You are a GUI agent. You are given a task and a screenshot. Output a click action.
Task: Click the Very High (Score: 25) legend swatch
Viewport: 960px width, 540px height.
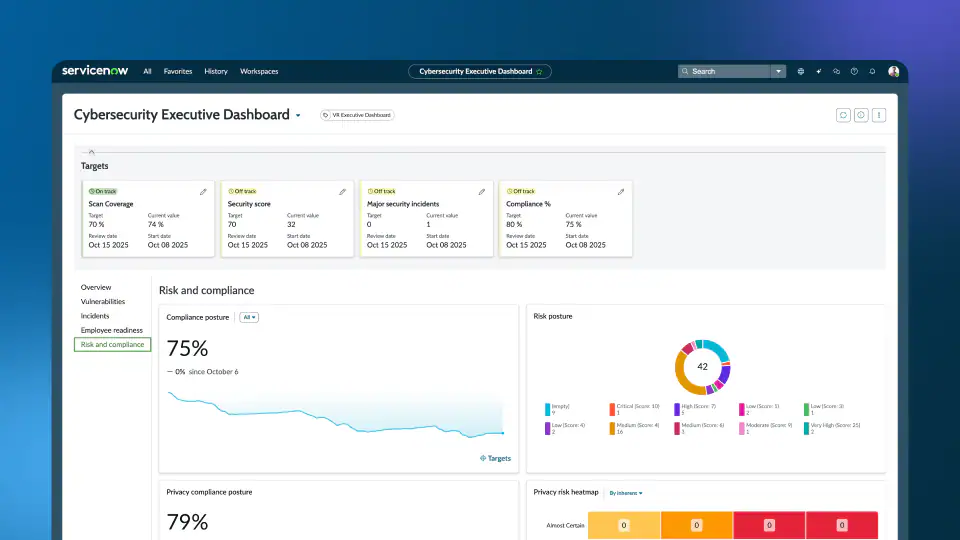point(806,429)
